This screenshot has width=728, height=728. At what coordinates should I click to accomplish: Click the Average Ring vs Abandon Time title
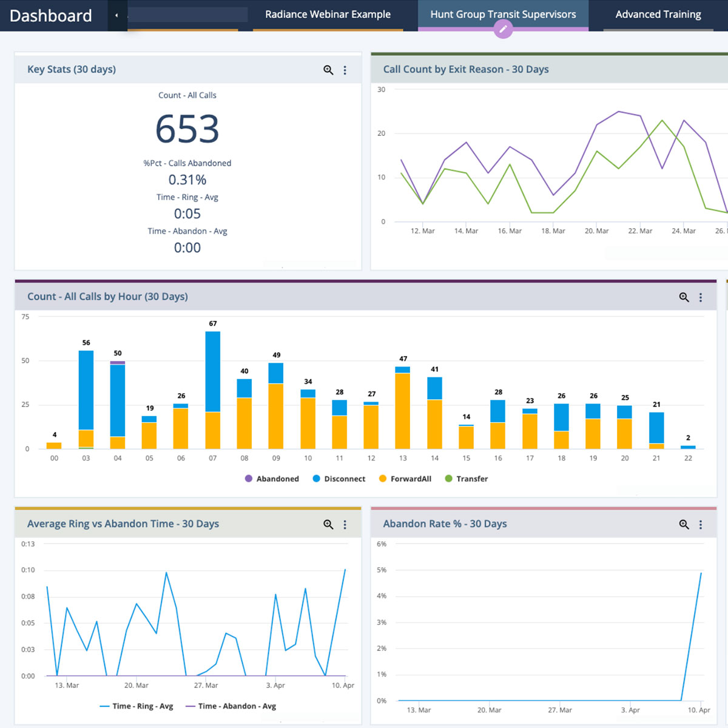click(x=123, y=524)
